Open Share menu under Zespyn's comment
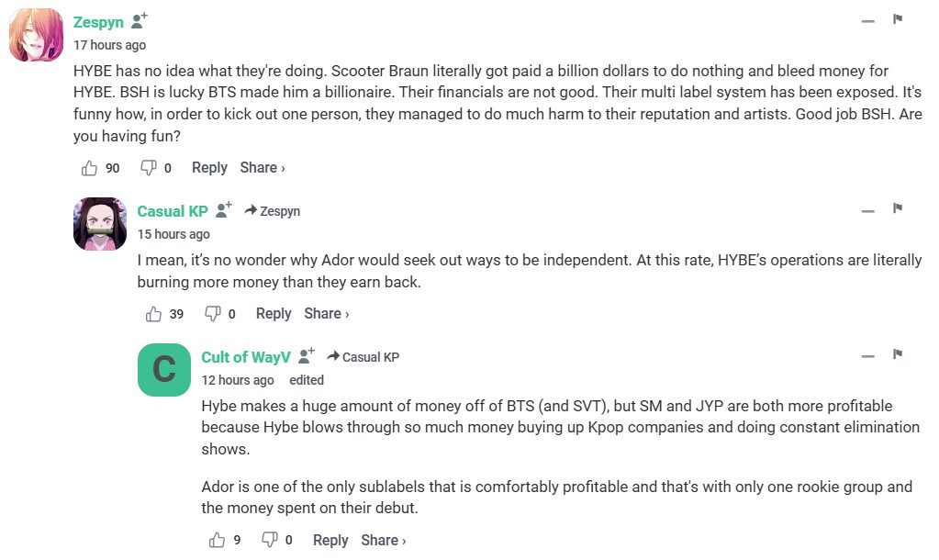939x560 pixels. tap(262, 168)
